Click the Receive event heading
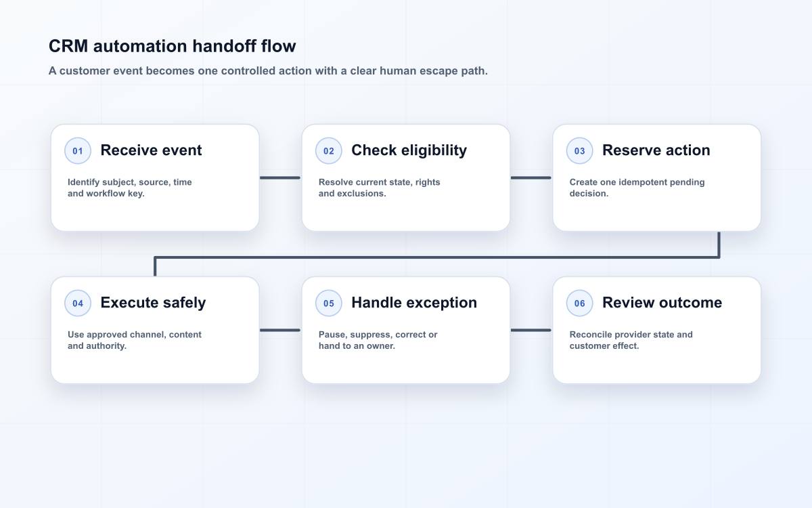Viewport: 812px width, 508px height. pos(151,150)
